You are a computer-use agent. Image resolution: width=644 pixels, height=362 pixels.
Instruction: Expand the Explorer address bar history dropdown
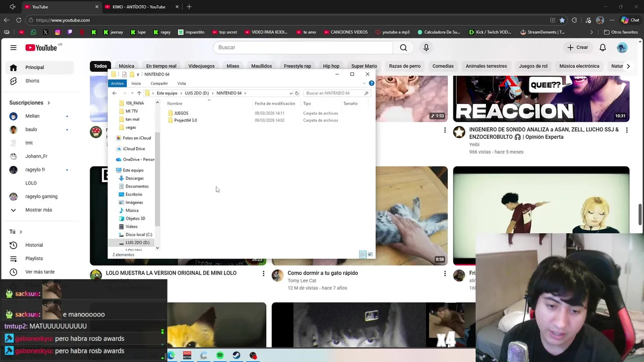(291, 93)
